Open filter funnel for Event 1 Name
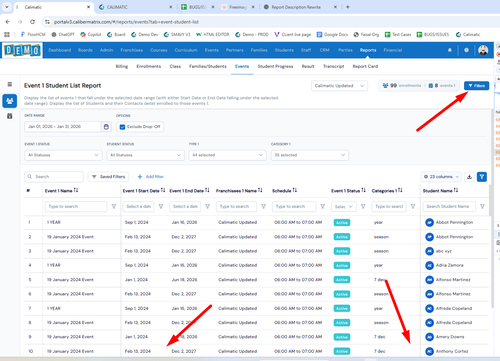Screen dimensions: 500x361 pyautogui.click(x=114, y=207)
